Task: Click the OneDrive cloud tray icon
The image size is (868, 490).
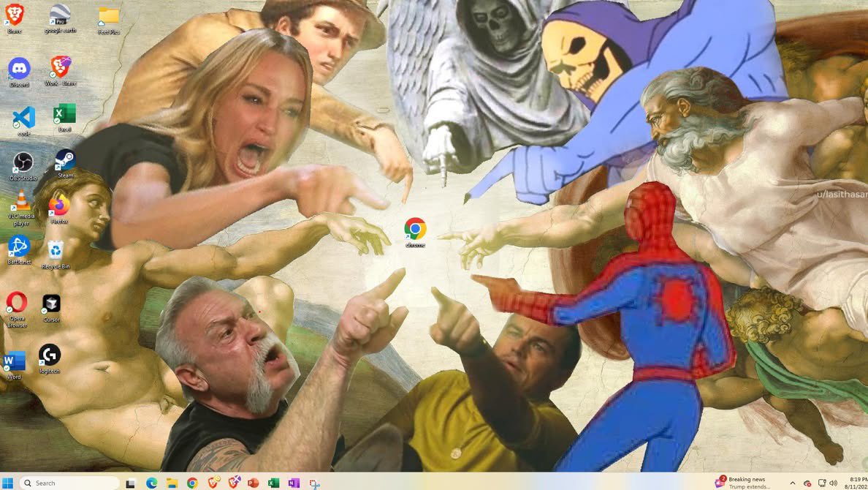Action: point(807,483)
